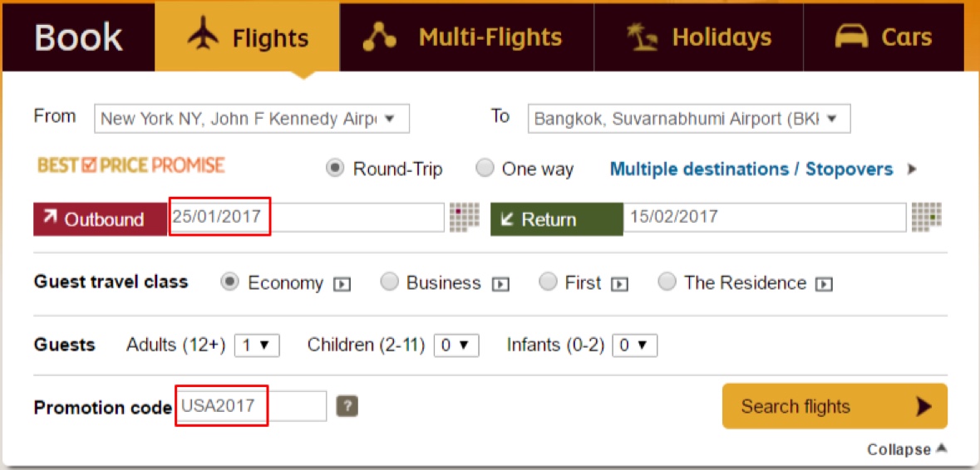Click the Business class info icon
This screenshot has width=980, height=470.
(x=500, y=284)
